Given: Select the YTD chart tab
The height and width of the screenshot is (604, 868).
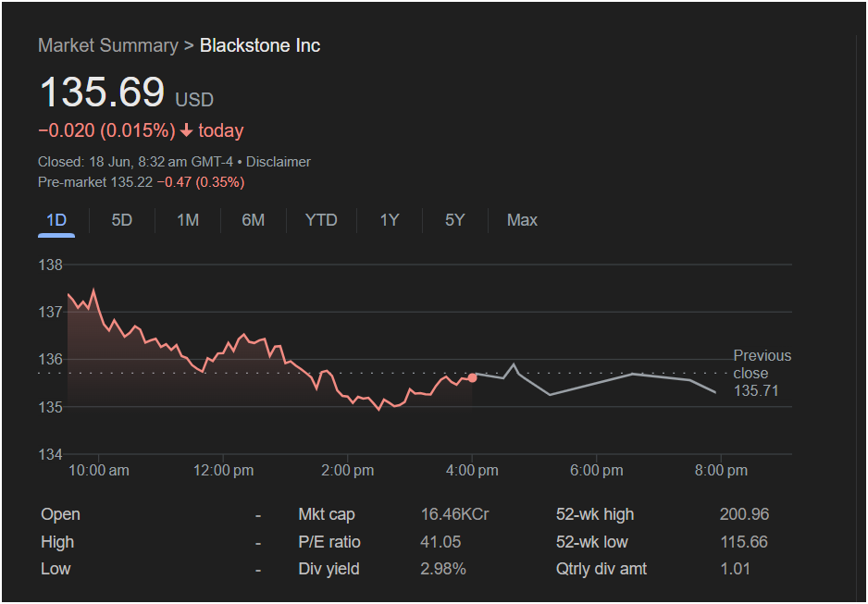Looking at the screenshot, I should pos(321,220).
